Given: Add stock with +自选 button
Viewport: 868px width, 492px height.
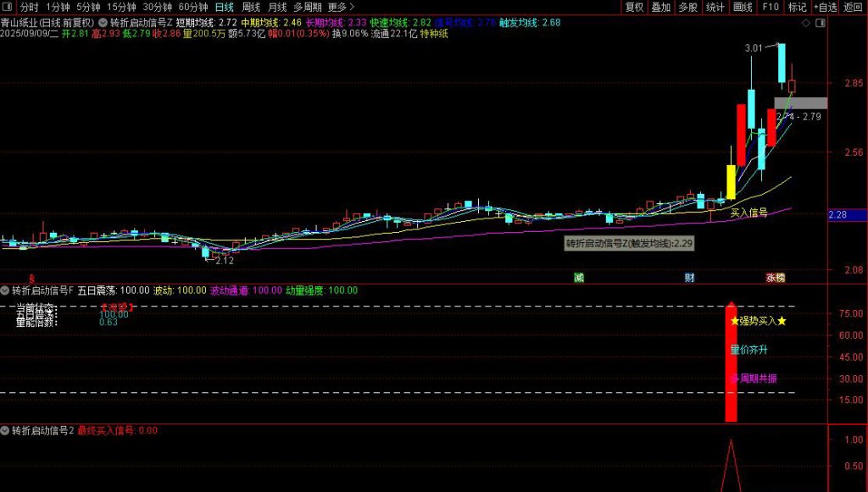Looking at the screenshot, I should coord(822,7).
